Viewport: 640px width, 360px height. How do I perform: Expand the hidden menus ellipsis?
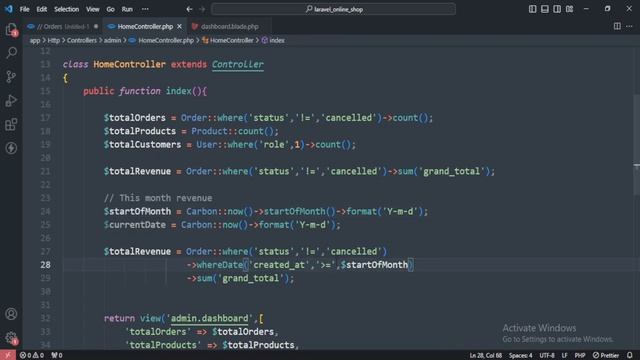coord(145,9)
